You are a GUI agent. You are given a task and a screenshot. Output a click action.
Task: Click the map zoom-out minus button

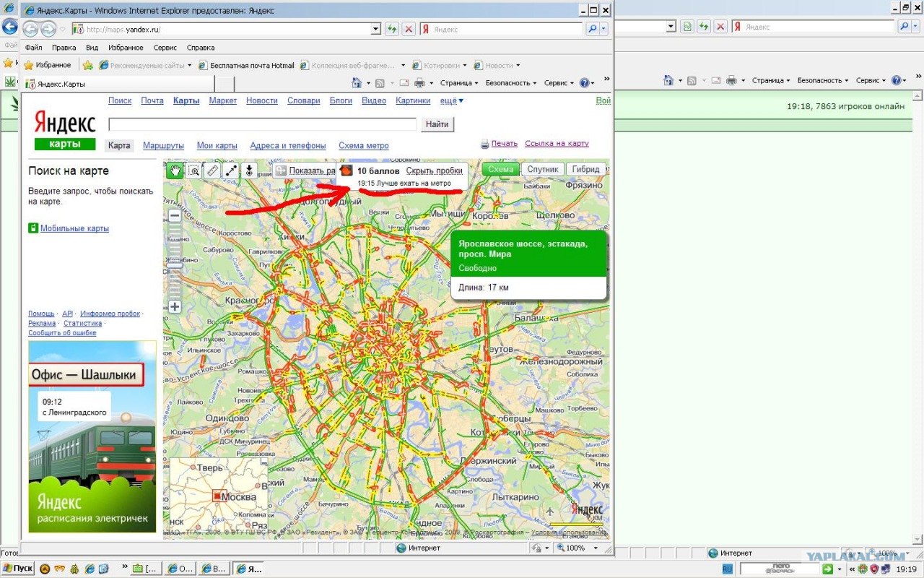point(175,216)
